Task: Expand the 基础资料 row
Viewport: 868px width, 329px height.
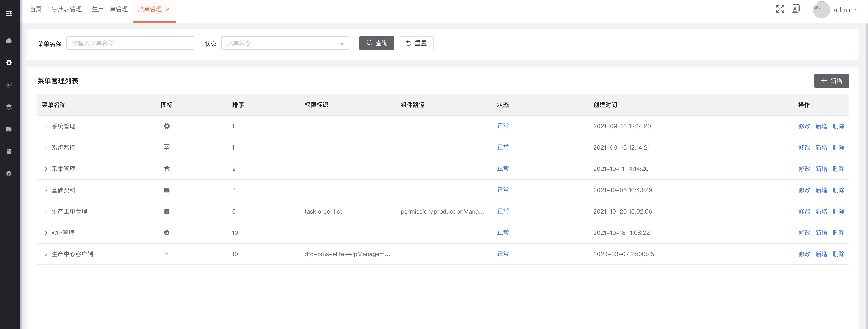Action: 46,190
